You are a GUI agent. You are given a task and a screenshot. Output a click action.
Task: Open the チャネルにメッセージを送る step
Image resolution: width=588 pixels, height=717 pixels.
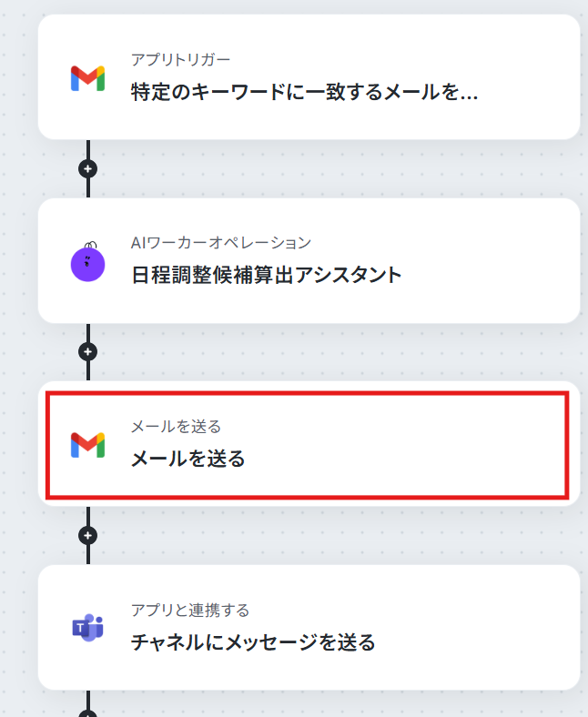pos(253,642)
